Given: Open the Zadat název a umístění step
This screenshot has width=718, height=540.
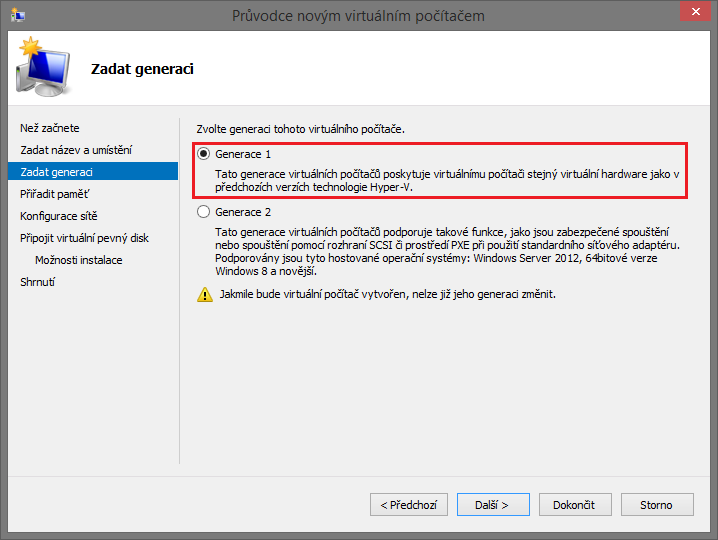Looking at the screenshot, I should coord(76,150).
